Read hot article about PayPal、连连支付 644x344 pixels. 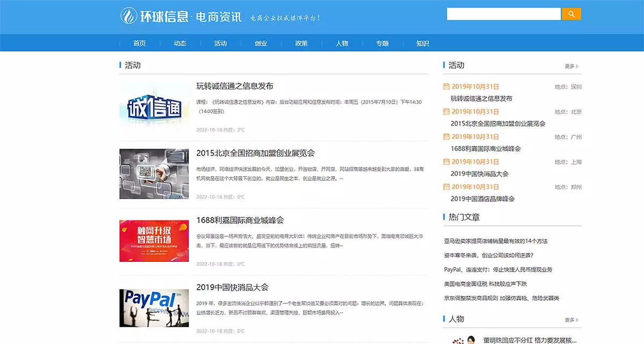pos(497,269)
